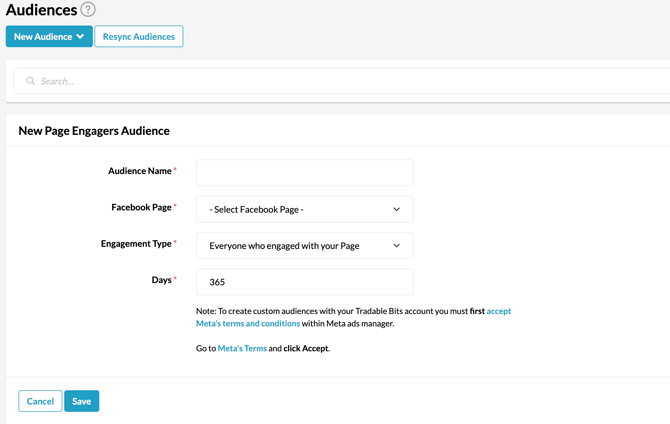Click the arrow icon in Engagement Type selector

[396, 246]
